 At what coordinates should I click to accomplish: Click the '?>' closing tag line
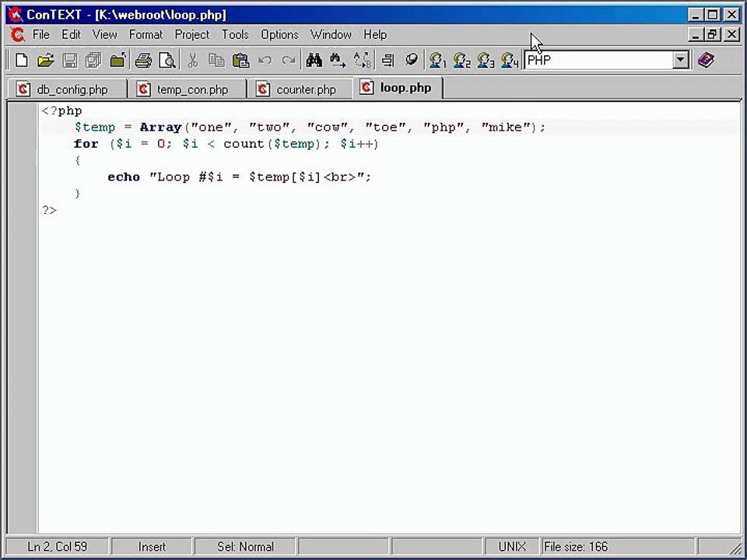click(49, 210)
